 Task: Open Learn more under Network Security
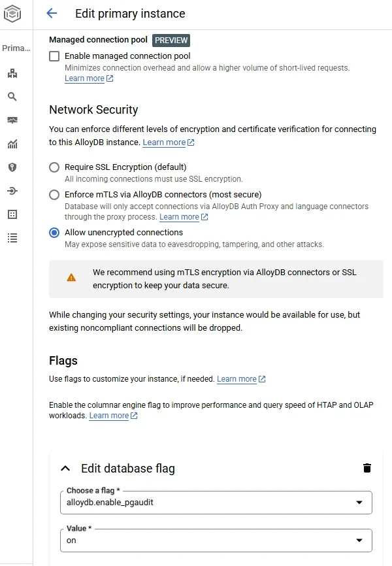point(163,142)
